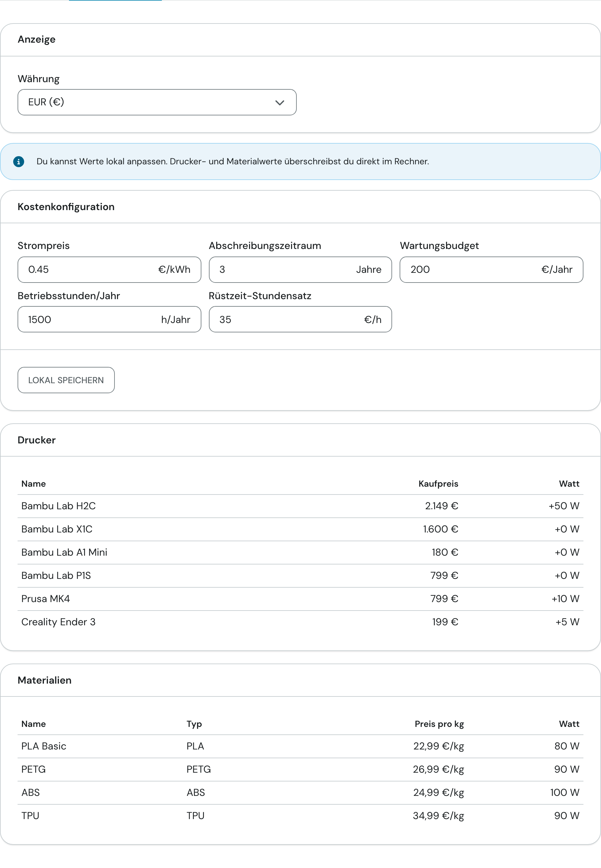The image size is (601, 868).
Task: Click the Preis pro kg column header
Action: coord(439,724)
